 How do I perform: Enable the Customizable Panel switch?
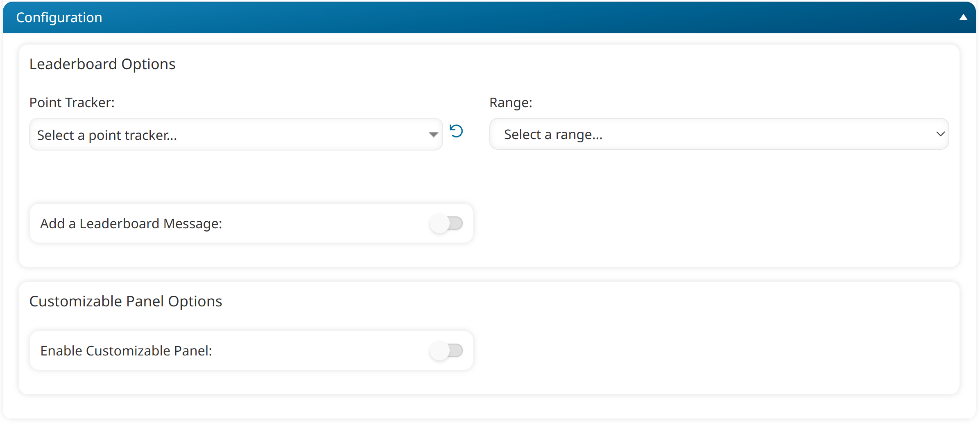click(446, 351)
